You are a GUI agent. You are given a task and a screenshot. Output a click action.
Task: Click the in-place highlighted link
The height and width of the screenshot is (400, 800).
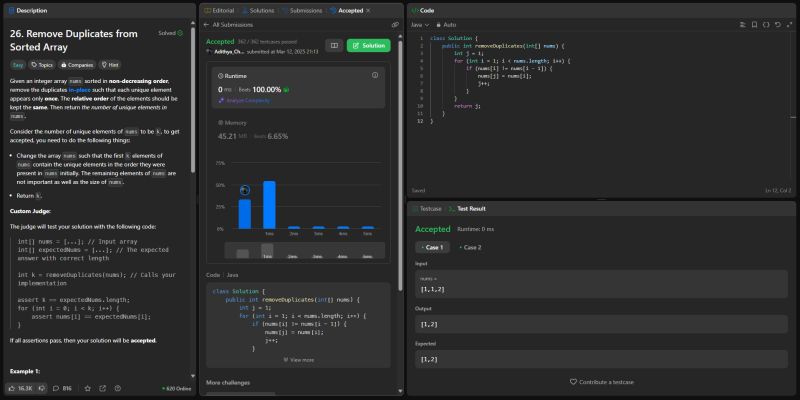pos(79,89)
